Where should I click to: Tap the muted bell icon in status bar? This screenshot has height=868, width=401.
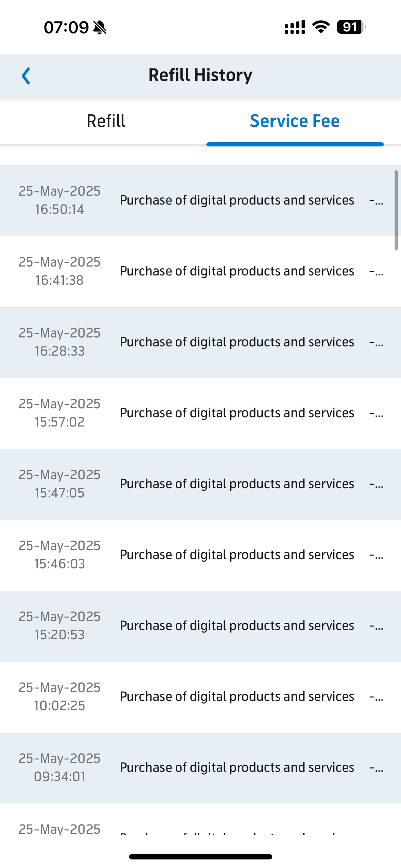100,27
